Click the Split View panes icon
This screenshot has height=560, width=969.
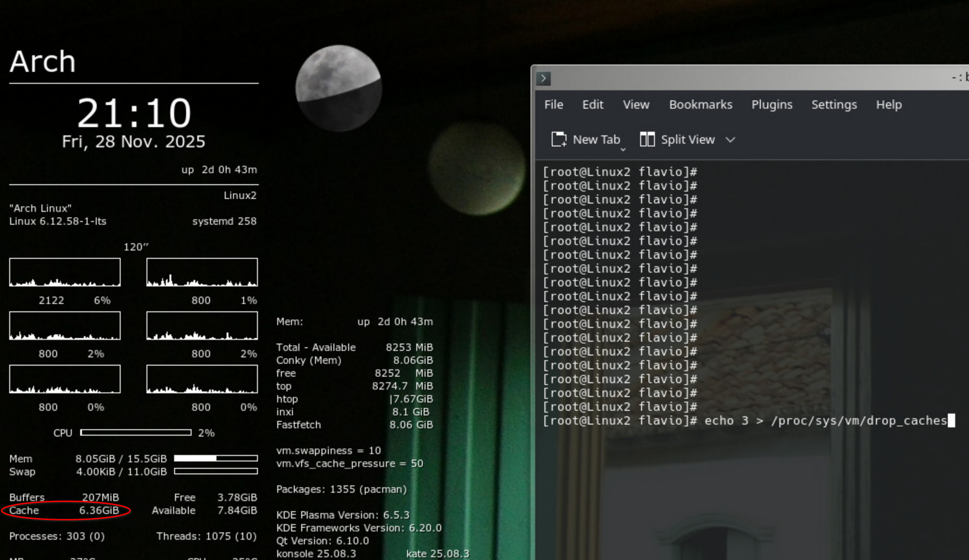coord(647,139)
